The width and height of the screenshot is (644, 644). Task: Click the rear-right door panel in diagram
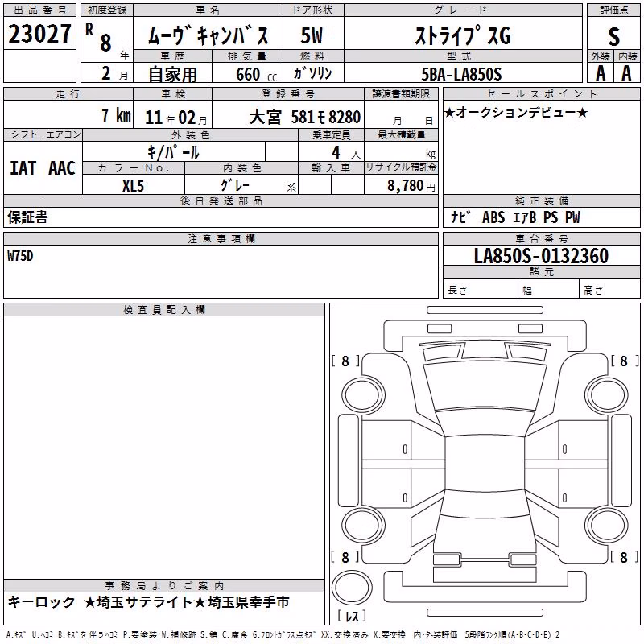[x=583, y=489]
